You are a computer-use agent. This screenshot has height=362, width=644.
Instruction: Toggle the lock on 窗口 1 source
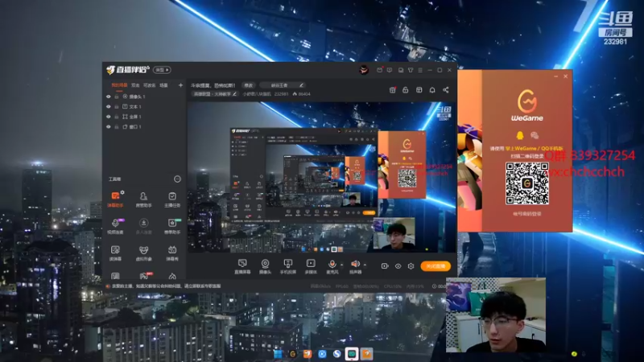(117, 127)
